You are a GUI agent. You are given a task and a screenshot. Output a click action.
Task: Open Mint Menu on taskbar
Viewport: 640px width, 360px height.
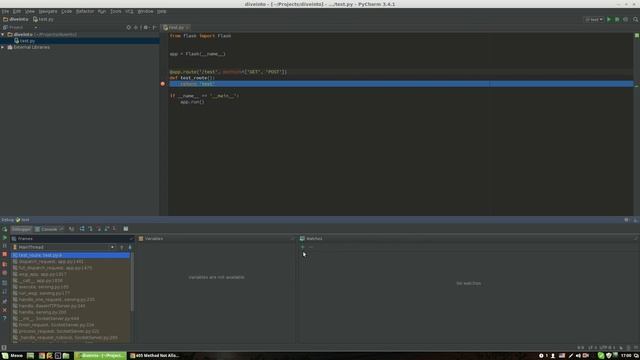point(12,356)
